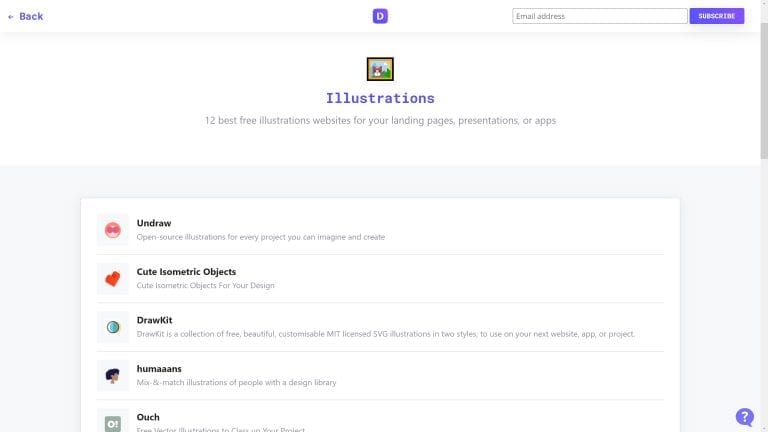Click the framed picture Illustrations icon
This screenshot has height=432, width=768.
pos(380,69)
